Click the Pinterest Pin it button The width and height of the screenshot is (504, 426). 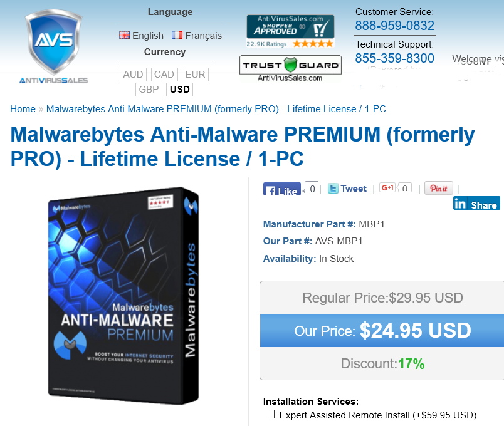439,188
